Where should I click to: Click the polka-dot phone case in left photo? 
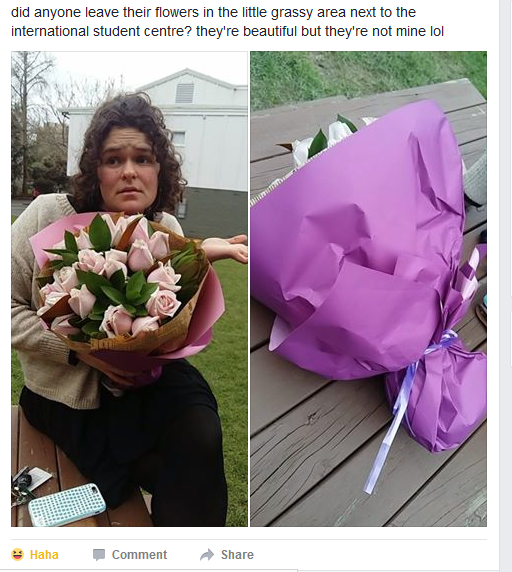[67, 505]
